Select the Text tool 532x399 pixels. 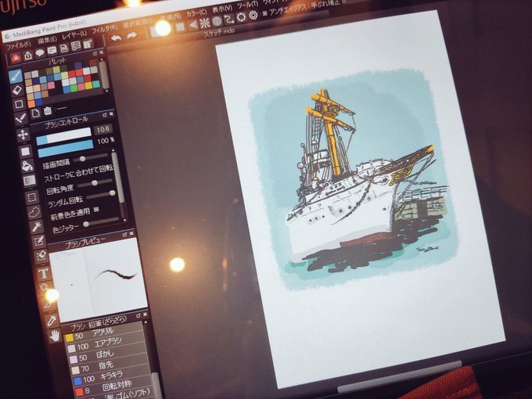pyautogui.click(x=44, y=273)
